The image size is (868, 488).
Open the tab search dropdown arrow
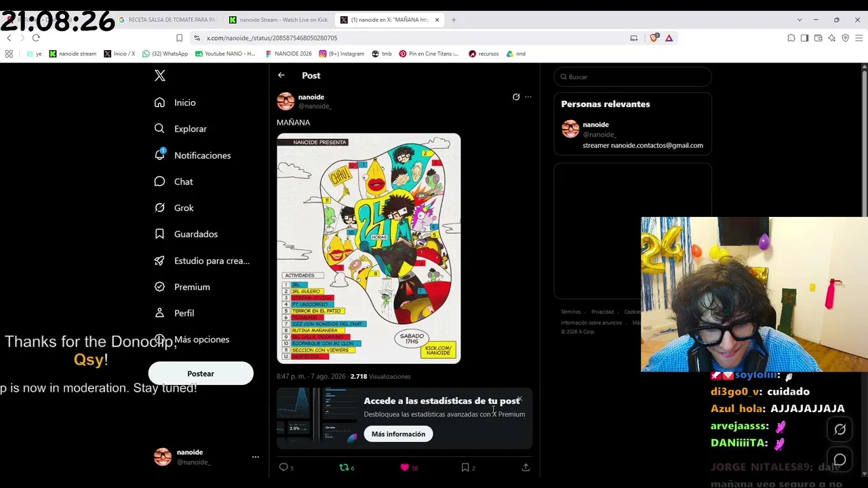[800, 20]
